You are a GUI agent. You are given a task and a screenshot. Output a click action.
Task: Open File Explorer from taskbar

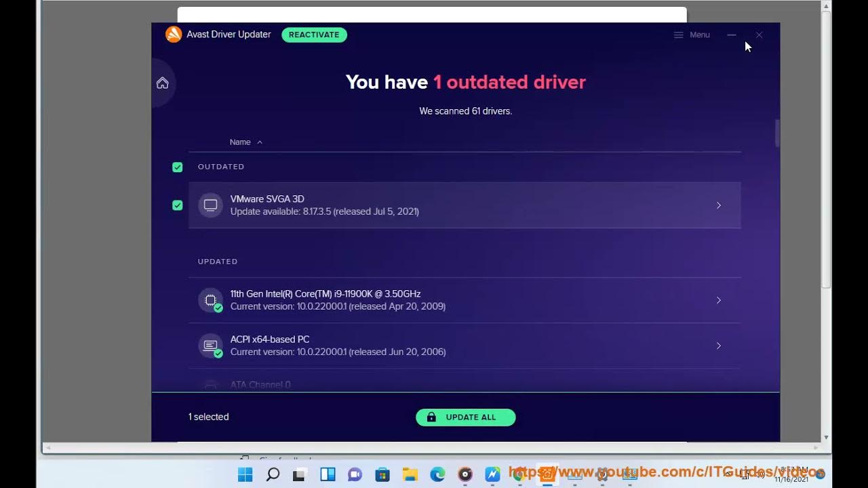pyautogui.click(x=410, y=474)
